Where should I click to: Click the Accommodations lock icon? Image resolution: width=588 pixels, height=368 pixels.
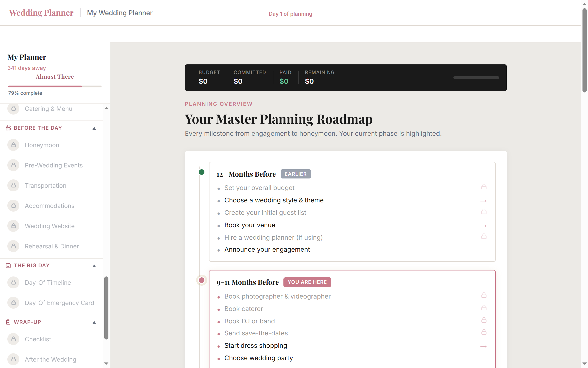click(13, 206)
